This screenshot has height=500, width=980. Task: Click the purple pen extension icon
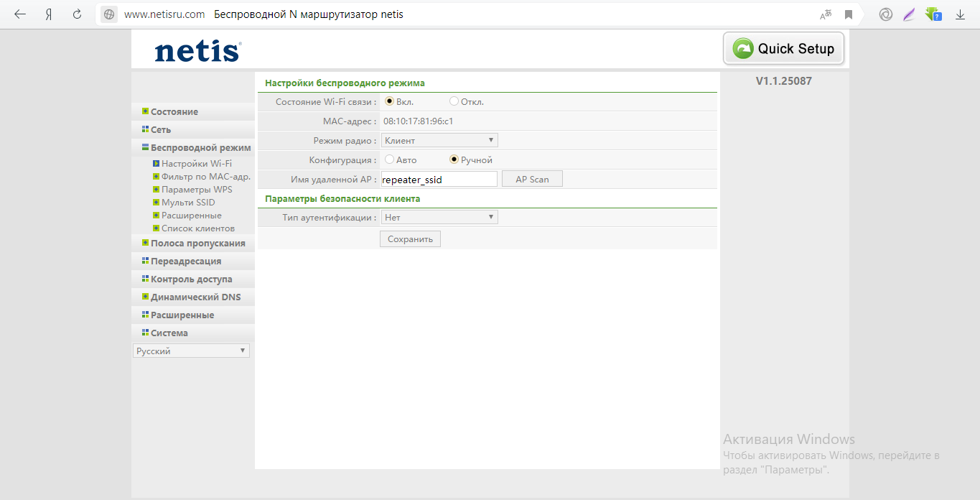point(910,14)
